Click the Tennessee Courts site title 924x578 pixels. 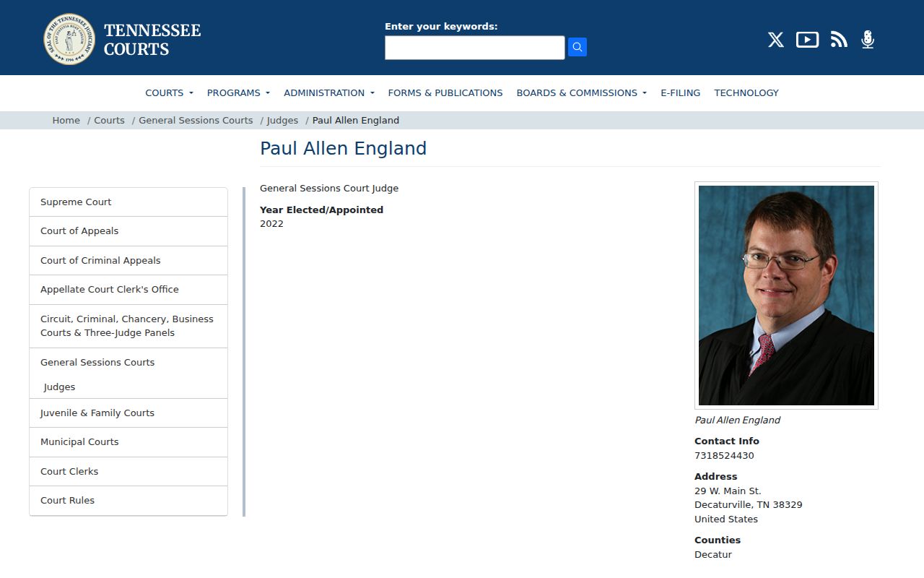pyautogui.click(x=152, y=40)
